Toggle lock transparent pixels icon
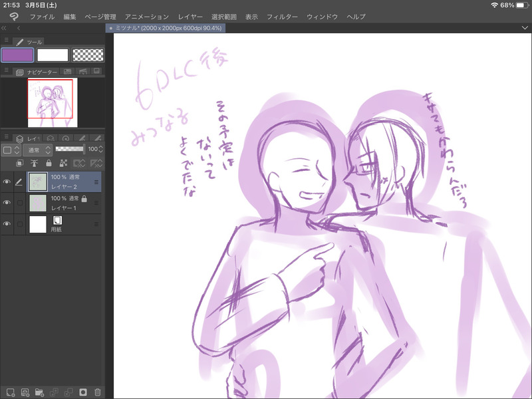The width and height of the screenshot is (532, 399). pos(63,164)
